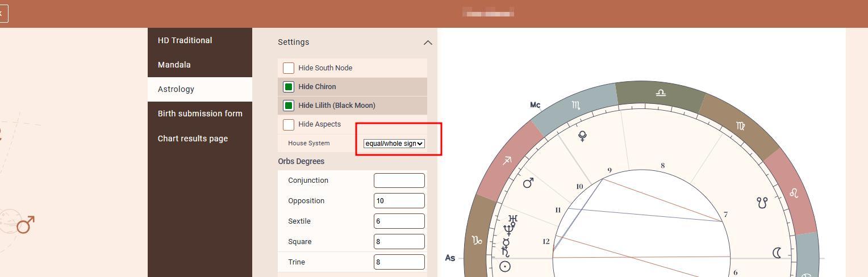The height and width of the screenshot is (277, 868).
Task: Select the Mars symbol inside the chart wheel
Action: pos(528,183)
